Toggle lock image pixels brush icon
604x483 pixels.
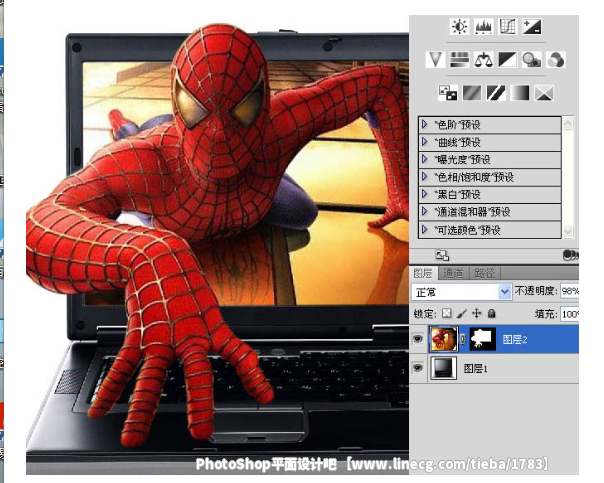pos(461,313)
